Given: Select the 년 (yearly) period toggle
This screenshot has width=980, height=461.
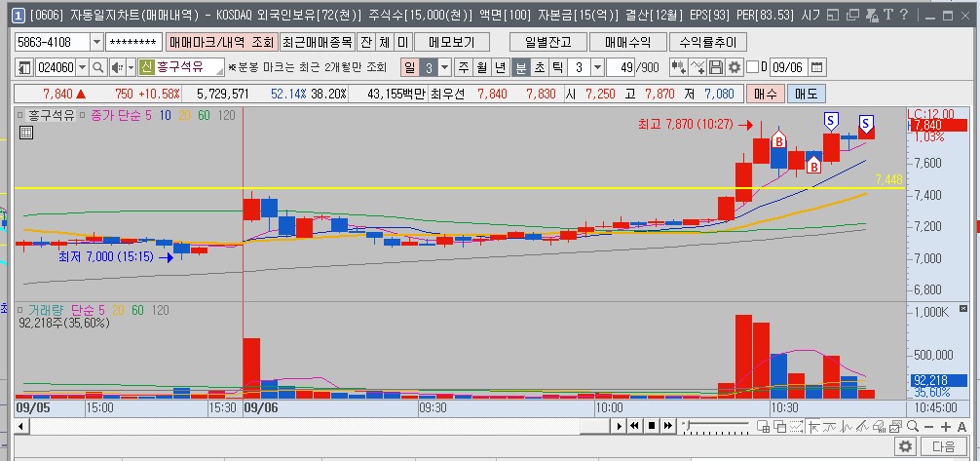Looking at the screenshot, I should click(x=500, y=67).
